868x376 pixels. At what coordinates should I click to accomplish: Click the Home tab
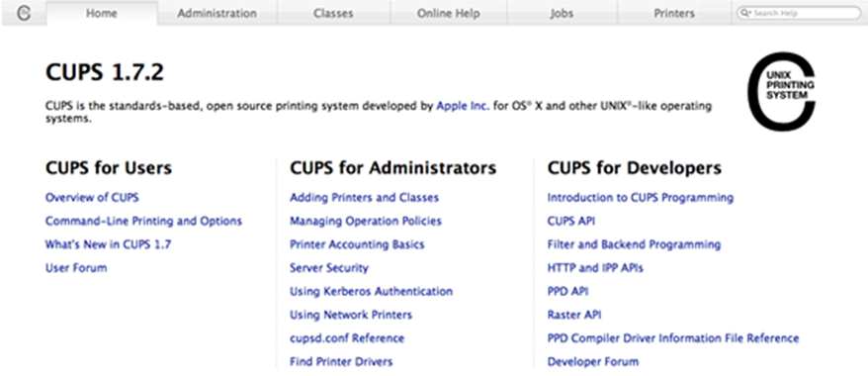click(101, 13)
